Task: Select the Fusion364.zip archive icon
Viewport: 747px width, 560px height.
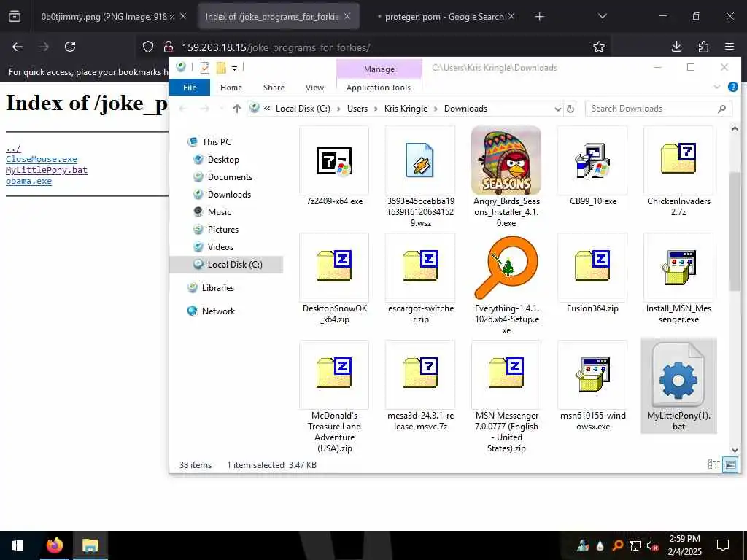Action: coord(592,265)
